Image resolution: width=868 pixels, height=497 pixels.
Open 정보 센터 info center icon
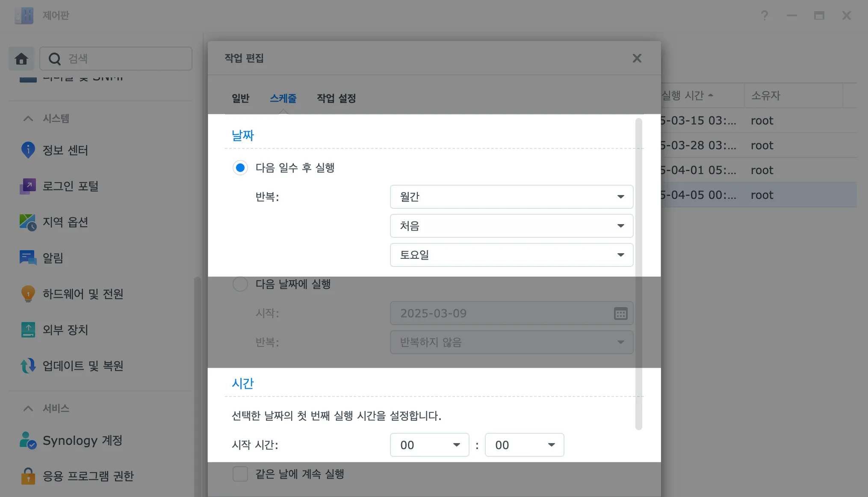[x=28, y=150]
